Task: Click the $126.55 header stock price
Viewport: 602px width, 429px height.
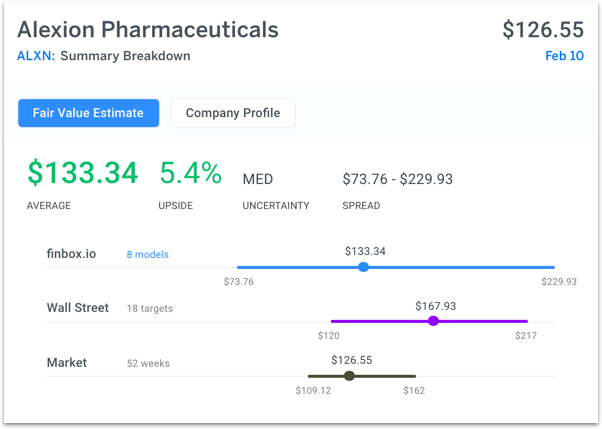Action: (543, 30)
